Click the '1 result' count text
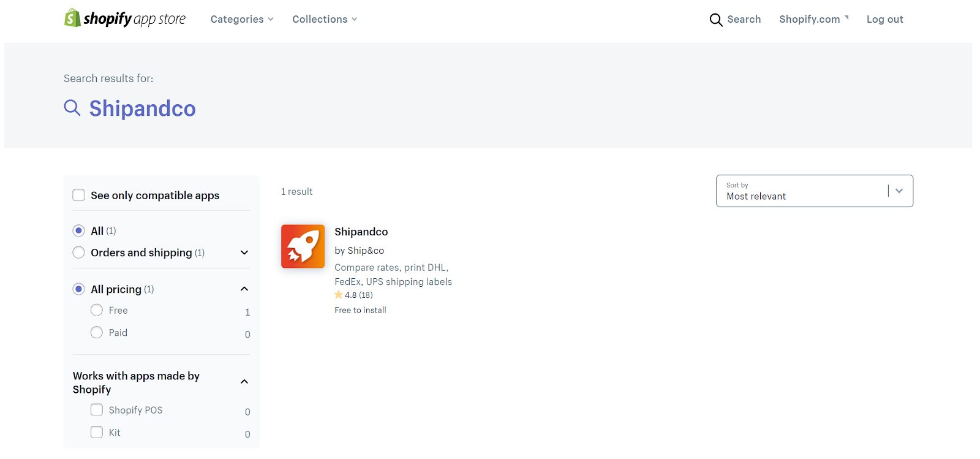The width and height of the screenshot is (980, 459). click(x=296, y=192)
